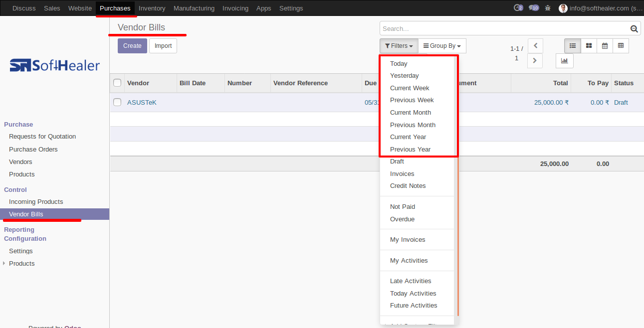Switch to pivot table view icon
Screen dimensions: 644x328
621,46
